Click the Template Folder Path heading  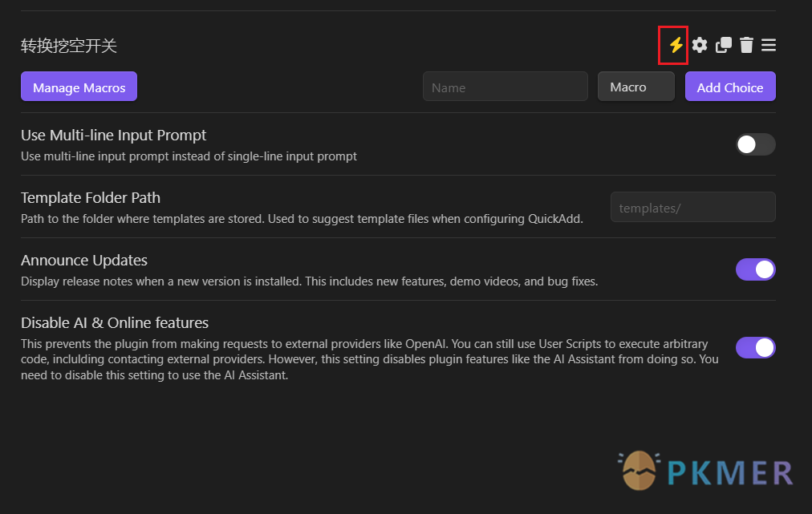tap(91, 197)
